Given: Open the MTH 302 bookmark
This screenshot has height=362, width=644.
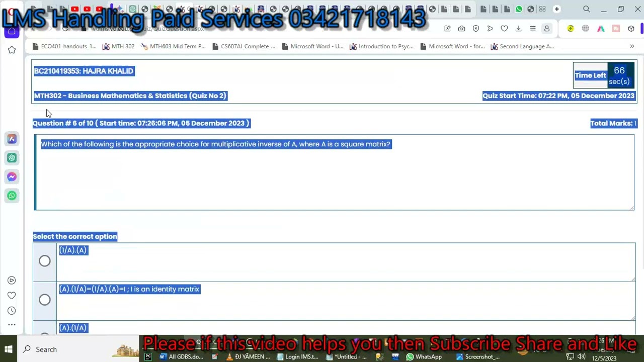Looking at the screenshot, I should [119, 46].
